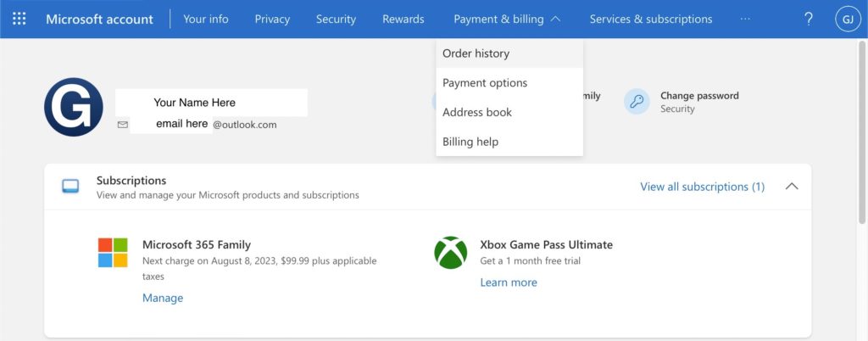
Task: Click the Get a 1 month free trial text
Action: pyautogui.click(x=531, y=260)
